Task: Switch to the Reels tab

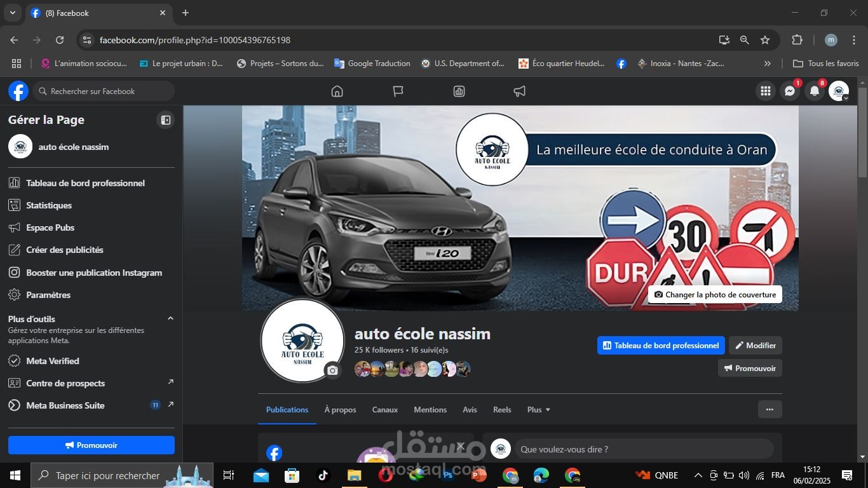Action: click(502, 410)
